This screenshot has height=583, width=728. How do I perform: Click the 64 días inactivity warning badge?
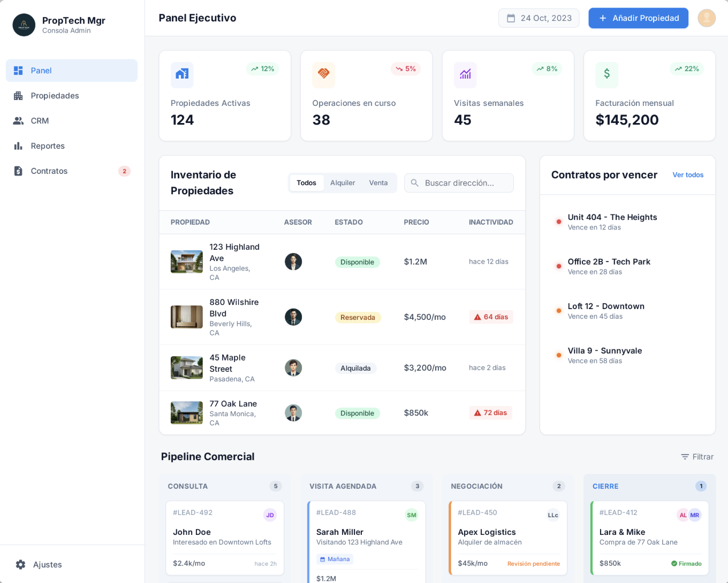click(491, 317)
